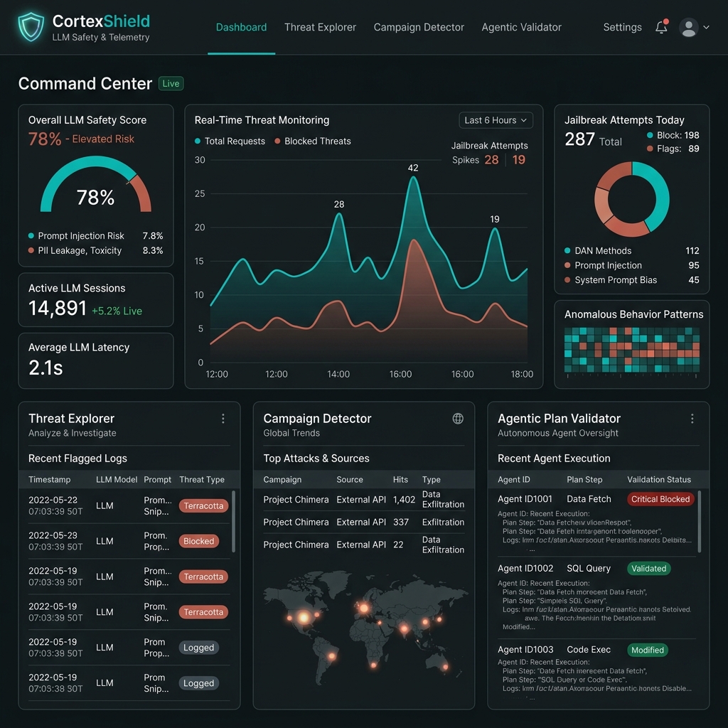728x728 pixels.
Task: Switch to the Dashboard tab
Action: (x=242, y=28)
